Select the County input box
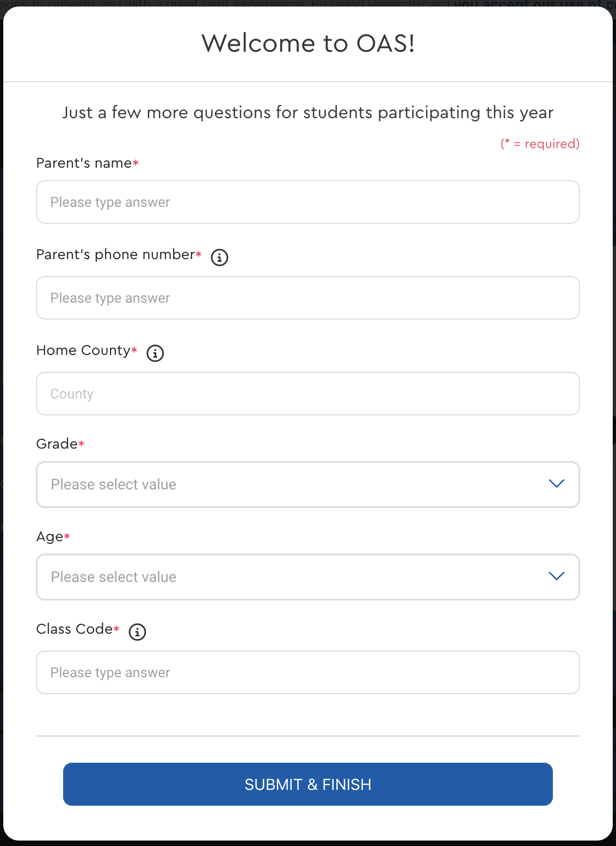The width and height of the screenshot is (616, 846). tap(308, 394)
